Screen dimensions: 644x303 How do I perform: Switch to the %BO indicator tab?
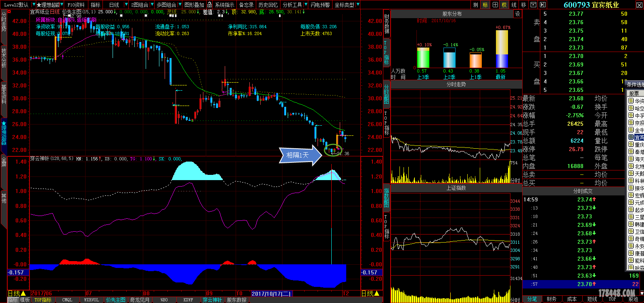tap(164, 300)
